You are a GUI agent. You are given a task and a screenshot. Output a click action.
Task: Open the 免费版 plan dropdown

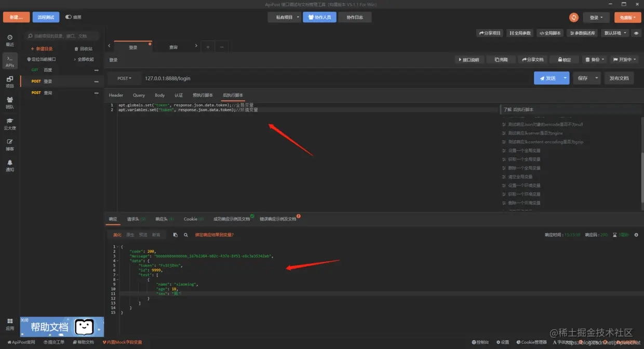[x=627, y=18]
